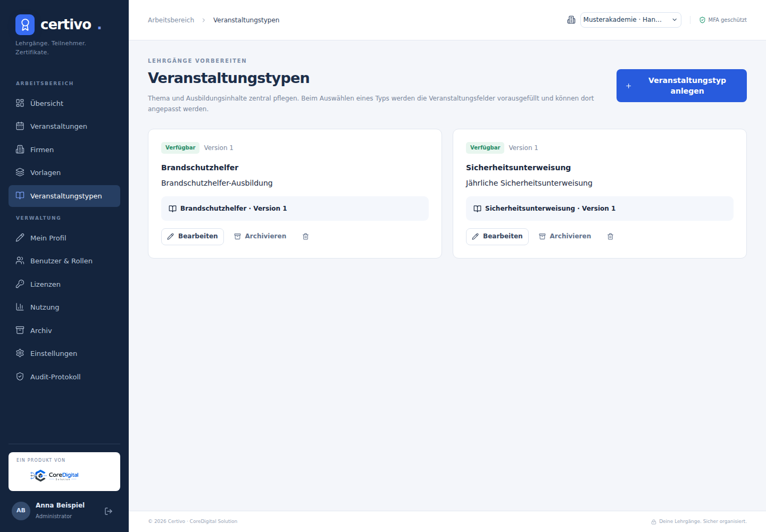Click the MFA geschützt shield badge
The image size is (766, 532).
click(723, 20)
